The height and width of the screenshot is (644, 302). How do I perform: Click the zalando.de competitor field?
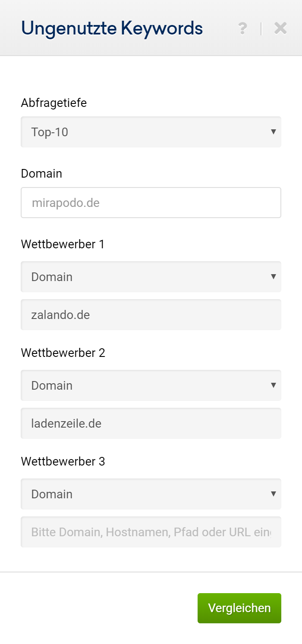pos(151,315)
